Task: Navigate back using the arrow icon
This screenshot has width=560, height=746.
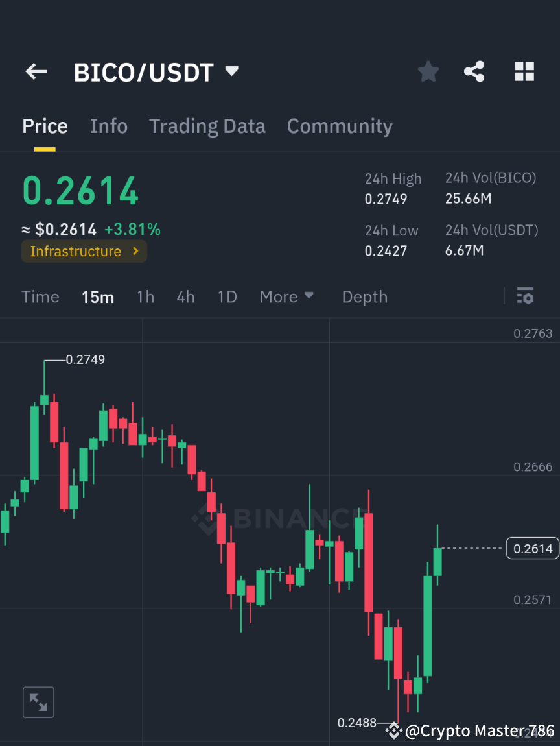Action: (x=36, y=71)
